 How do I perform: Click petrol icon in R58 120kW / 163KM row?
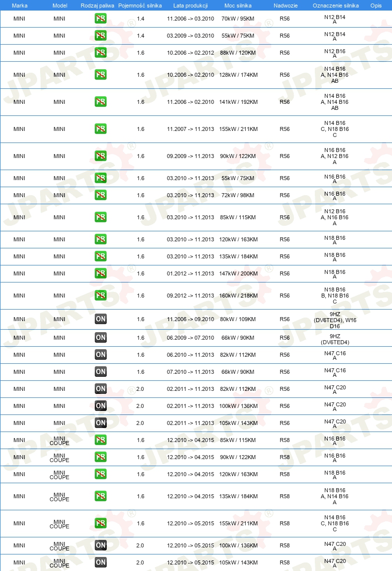pyautogui.click(x=100, y=474)
